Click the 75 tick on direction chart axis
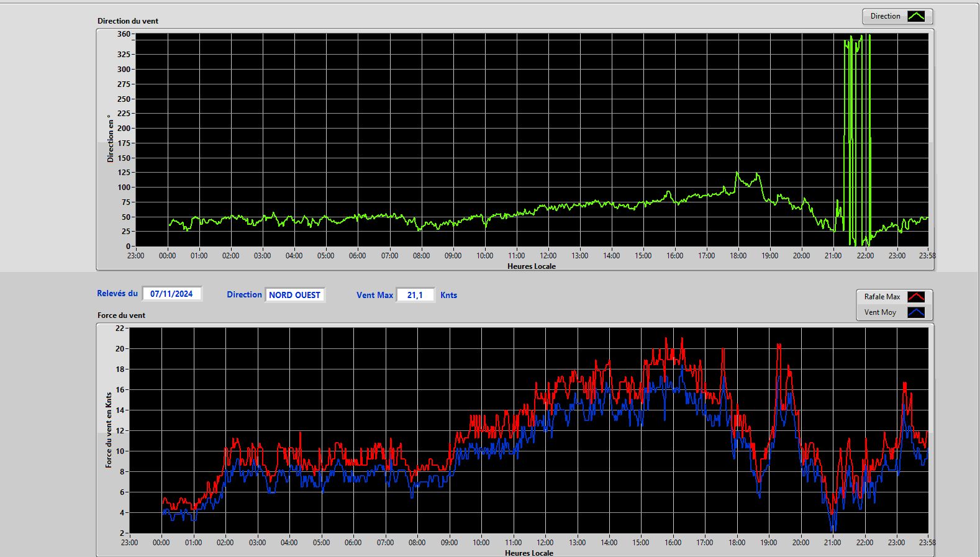Image resolution: width=980 pixels, height=557 pixels. click(x=126, y=202)
